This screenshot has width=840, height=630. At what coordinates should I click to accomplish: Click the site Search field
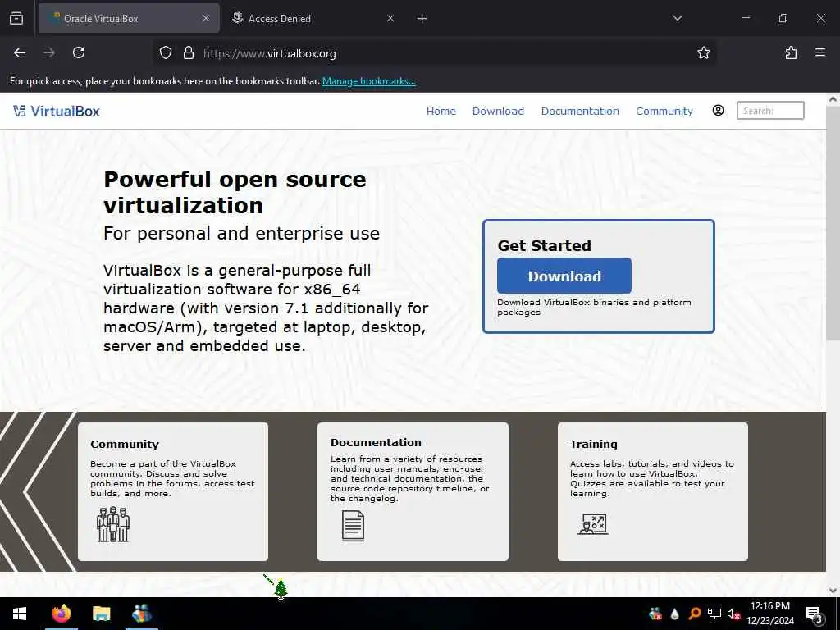pos(770,111)
